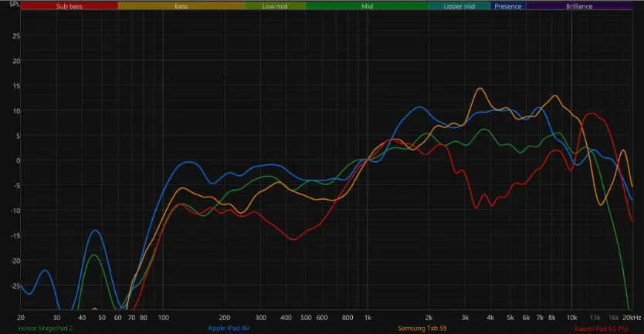Select the yellow Bass frequency band

[x=181, y=6]
